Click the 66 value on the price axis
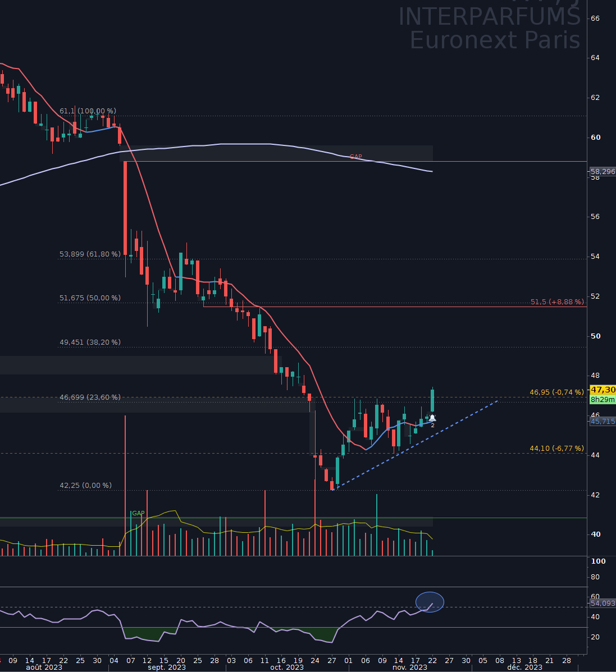This screenshot has height=672, width=616. click(x=595, y=19)
